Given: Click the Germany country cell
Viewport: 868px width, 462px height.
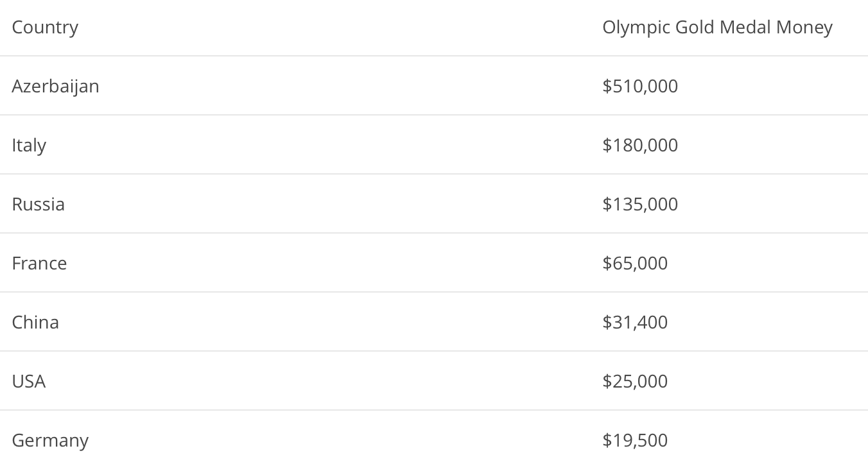Looking at the screenshot, I should click(x=50, y=440).
